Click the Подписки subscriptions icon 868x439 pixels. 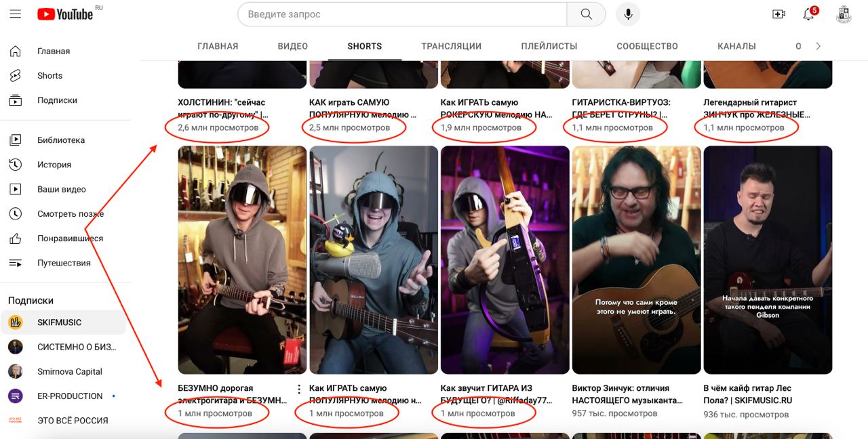15,100
